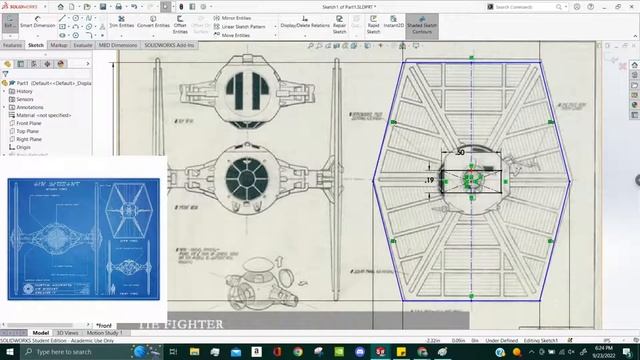Open the Undo dropdown arrow
The width and height of the screenshot is (640, 360).
coord(141,7)
